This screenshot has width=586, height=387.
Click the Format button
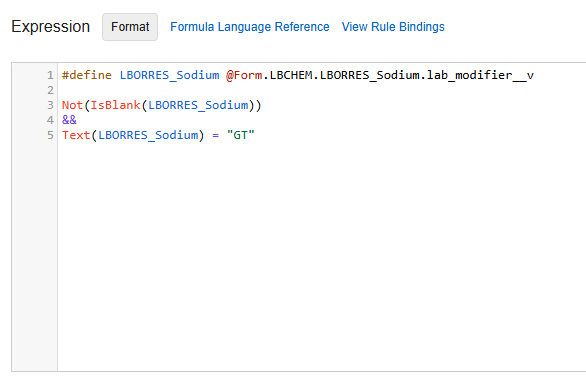tap(130, 27)
